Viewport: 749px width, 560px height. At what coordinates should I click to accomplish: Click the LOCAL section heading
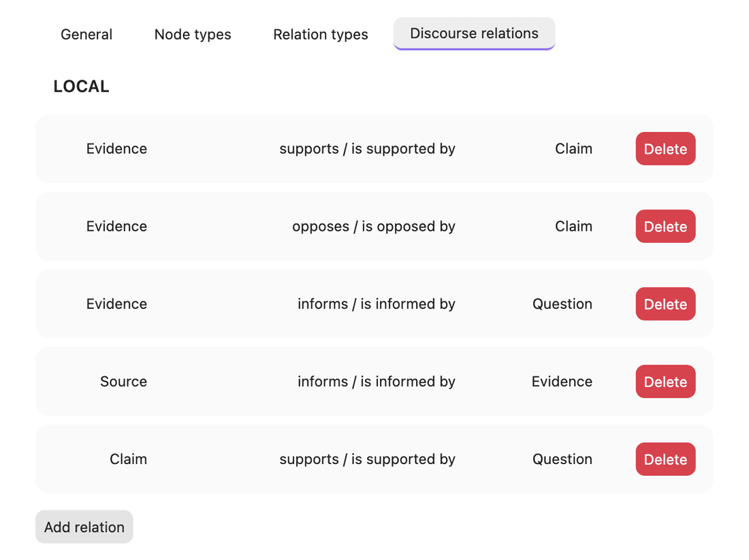81,86
